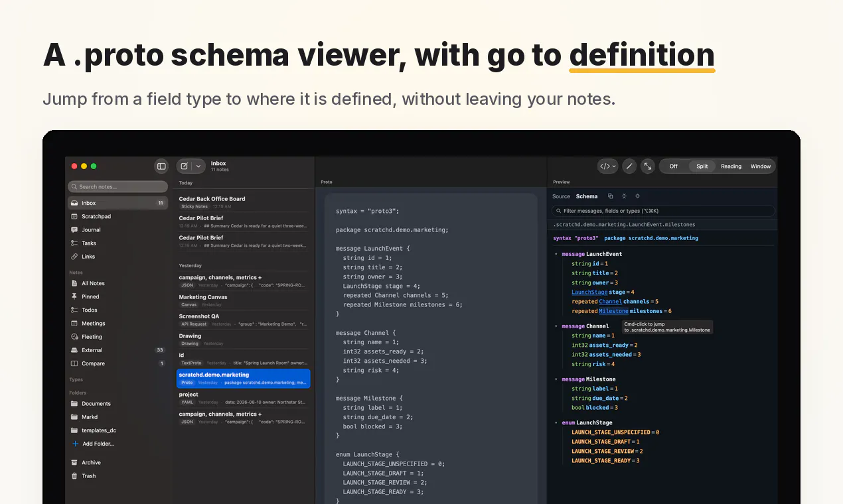Open the first Cedar Pilot Brief note, three-week summary

click(243, 222)
